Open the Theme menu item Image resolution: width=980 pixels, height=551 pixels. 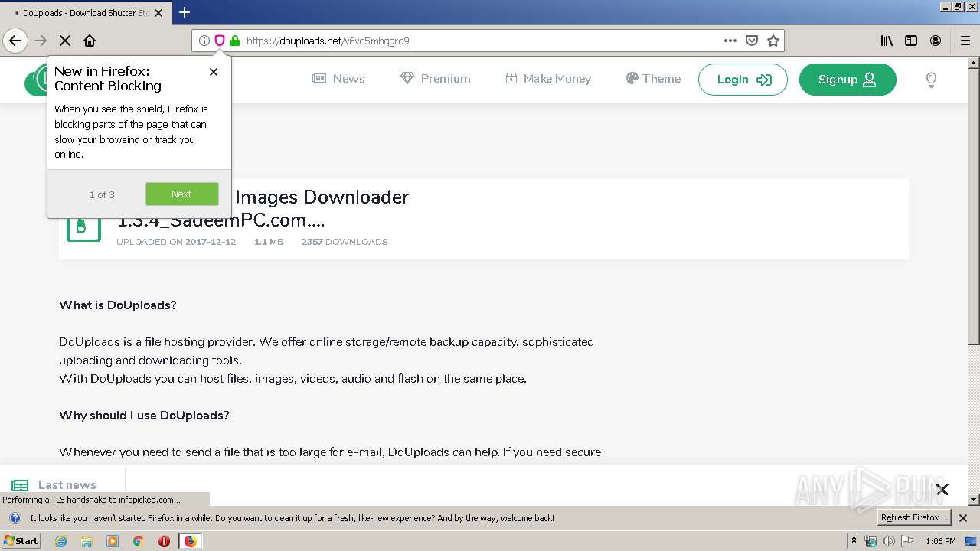tap(653, 78)
